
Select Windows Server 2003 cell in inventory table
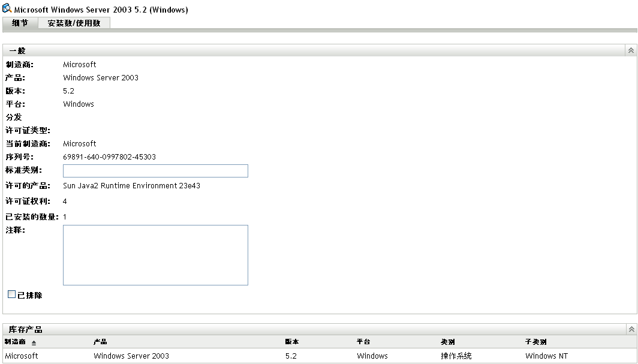point(131,356)
